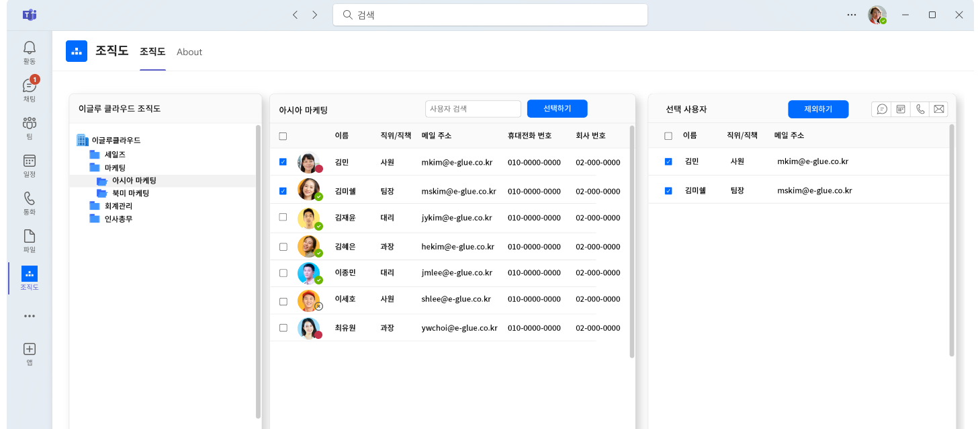Click the 직위/직책 column header in the 아시아 마케팅 list
The width and height of the screenshot is (980, 429).
point(396,136)
